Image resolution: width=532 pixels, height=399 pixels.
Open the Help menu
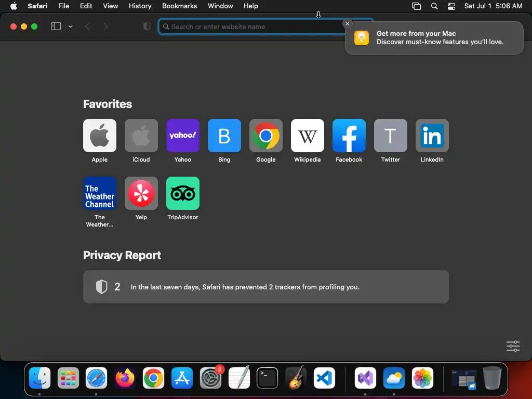(x=251, y=6)
